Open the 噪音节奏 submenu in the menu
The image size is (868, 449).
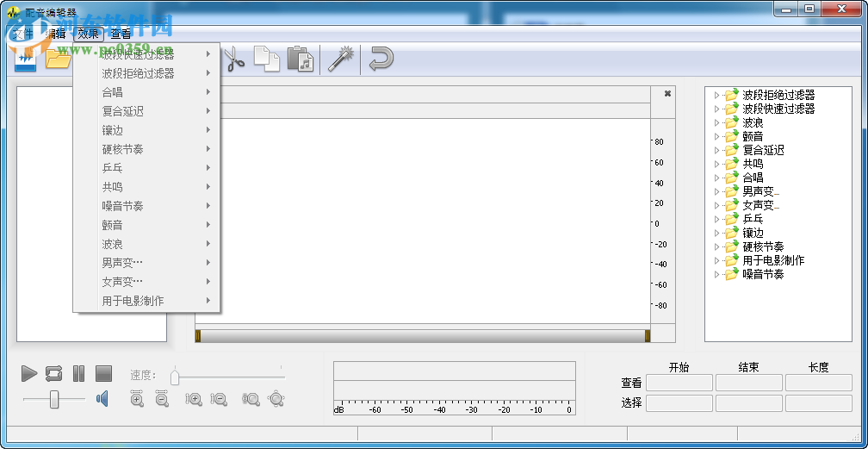coord(146,206)
